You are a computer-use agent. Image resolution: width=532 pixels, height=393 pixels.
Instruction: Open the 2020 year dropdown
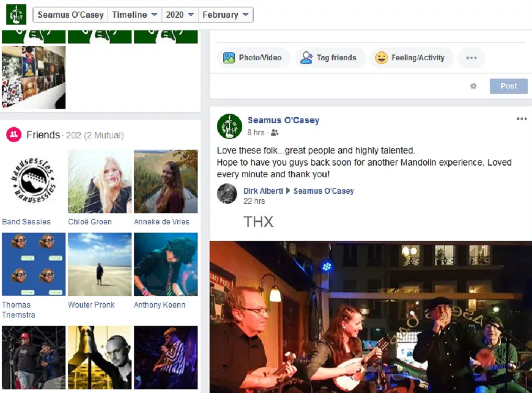pos(180,15)
